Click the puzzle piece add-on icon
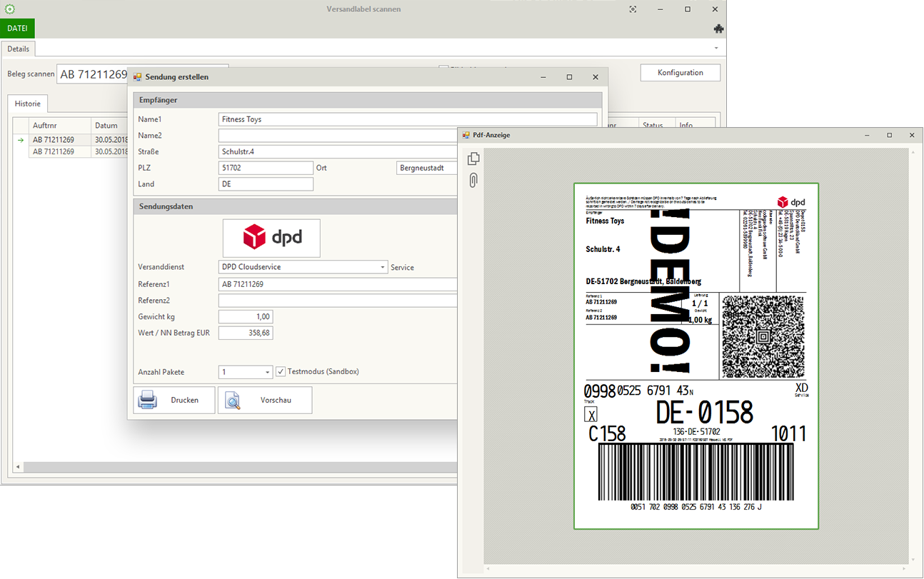This screenshot has width=924, height=579. (718, 29)
